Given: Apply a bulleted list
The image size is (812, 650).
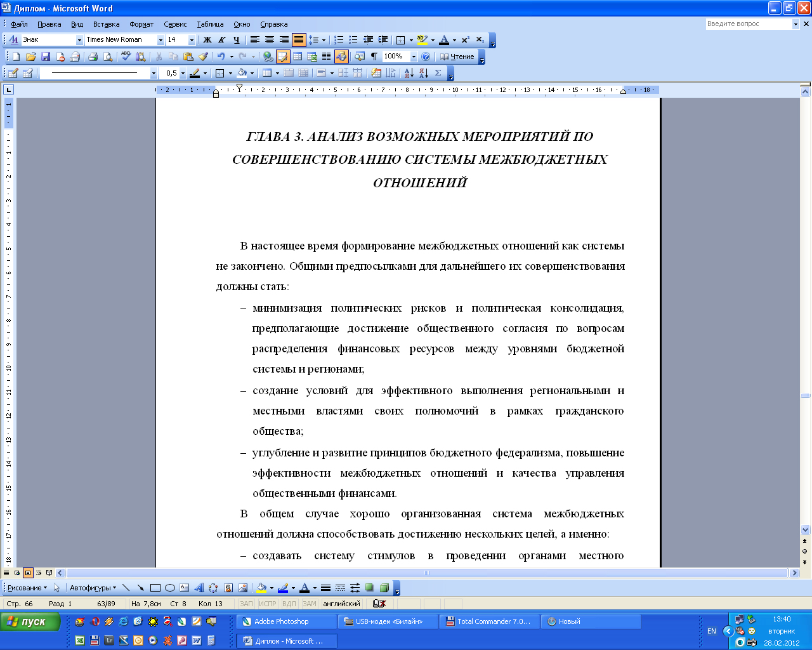Looking at the screenshot, I should coord(353,40).
